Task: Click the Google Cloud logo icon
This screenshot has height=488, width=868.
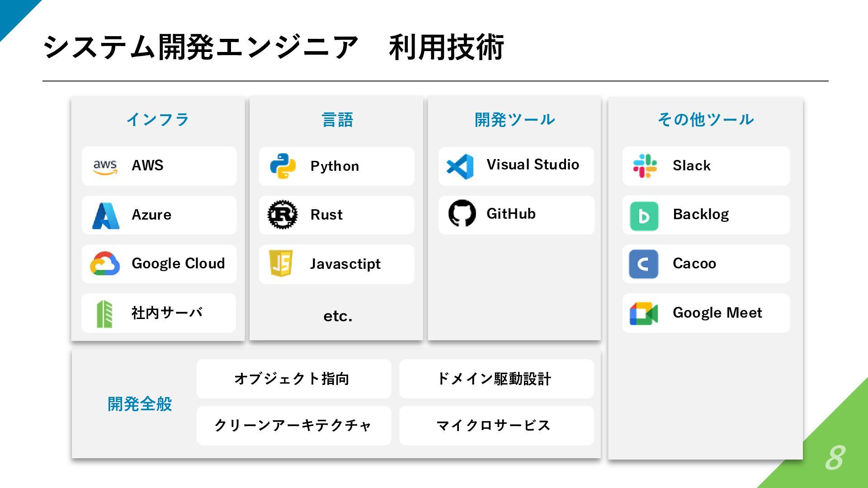Action: 105,264
